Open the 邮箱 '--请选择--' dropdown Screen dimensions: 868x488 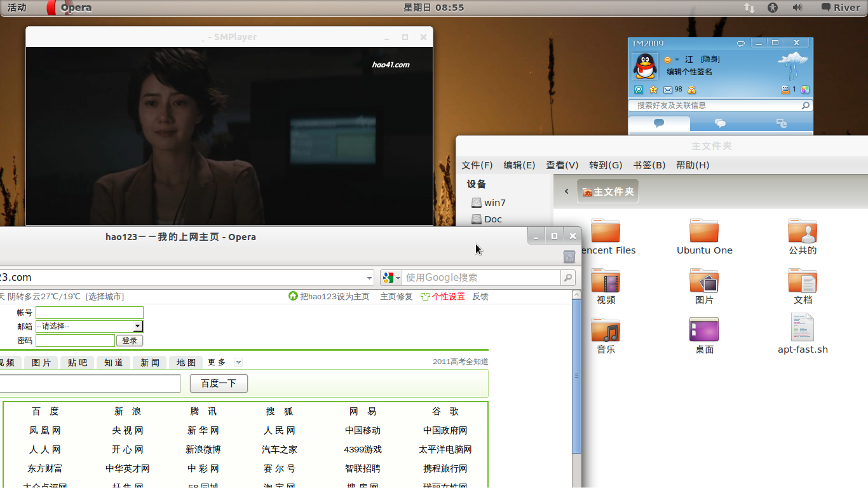tap(90, 326)
